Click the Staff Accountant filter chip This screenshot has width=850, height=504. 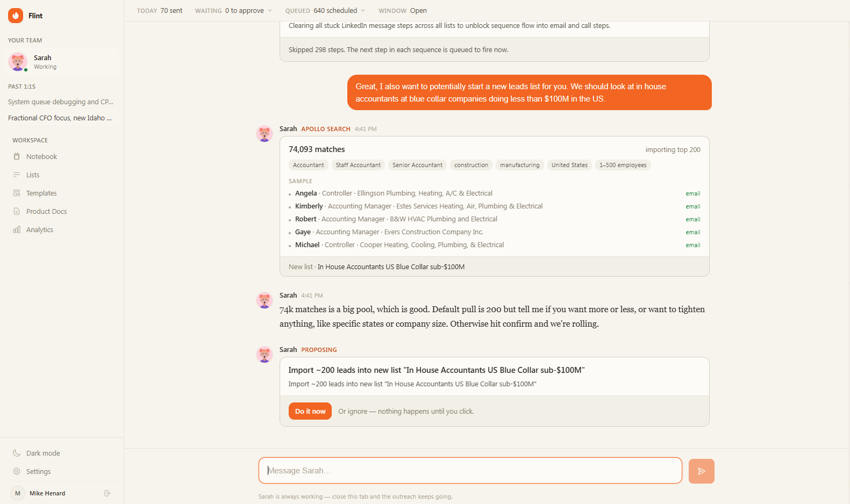[358, 165]
